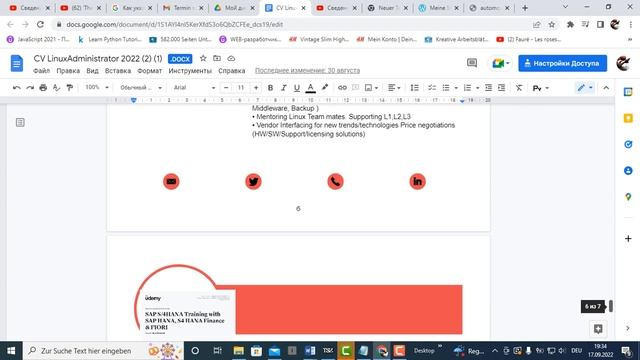Star the document

click(203, 58)
